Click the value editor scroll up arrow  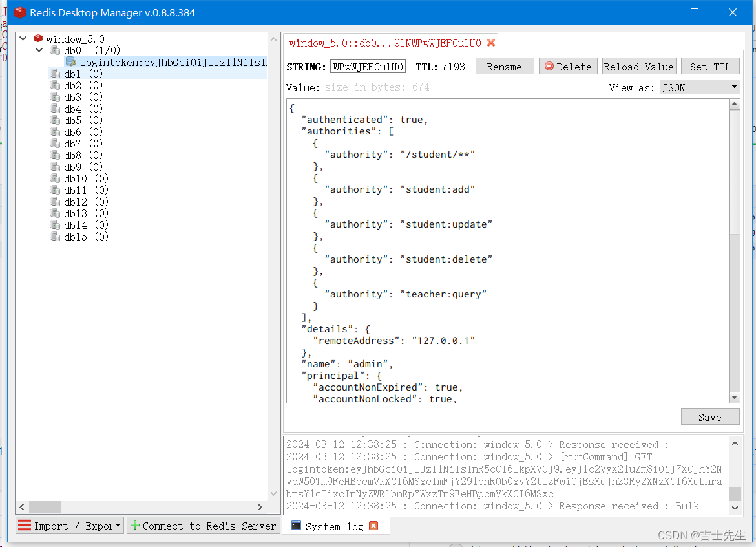tap(734, 104)
